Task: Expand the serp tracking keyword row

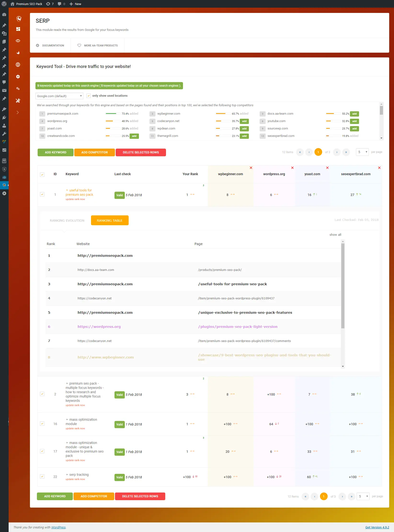Action: click(67, 475)
